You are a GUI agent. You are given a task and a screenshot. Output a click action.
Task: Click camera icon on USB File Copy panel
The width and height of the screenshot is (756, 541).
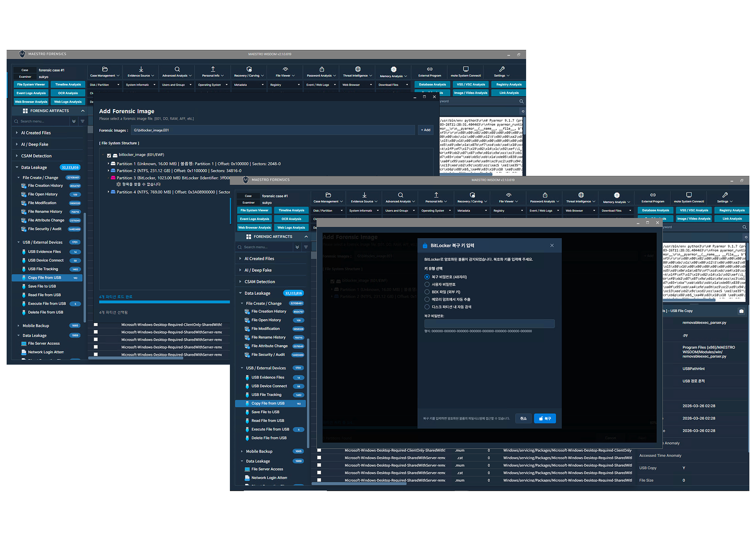tap(741, 311)
